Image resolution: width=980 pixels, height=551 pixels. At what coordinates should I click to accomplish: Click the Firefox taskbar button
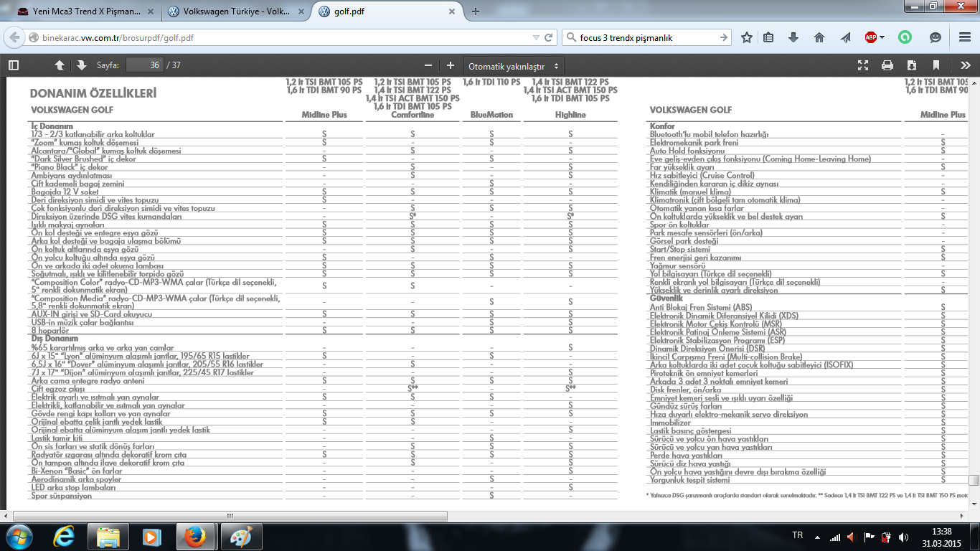point(194,536)
